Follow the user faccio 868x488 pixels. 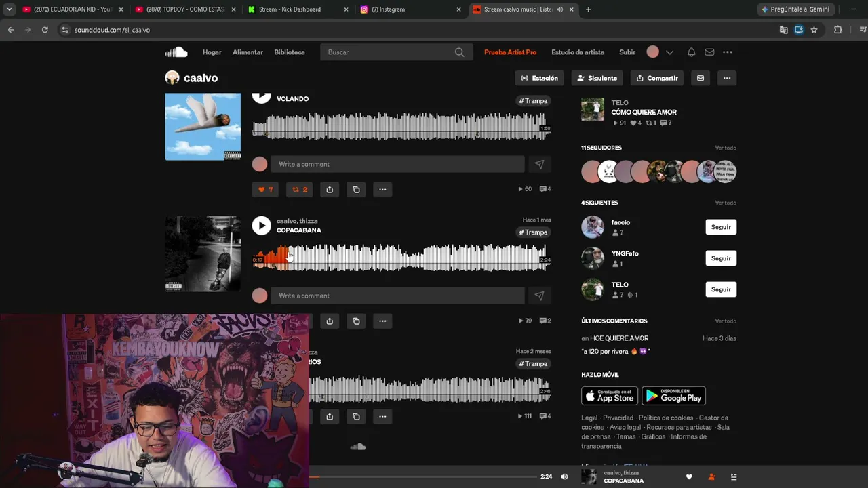click(721, 227)
